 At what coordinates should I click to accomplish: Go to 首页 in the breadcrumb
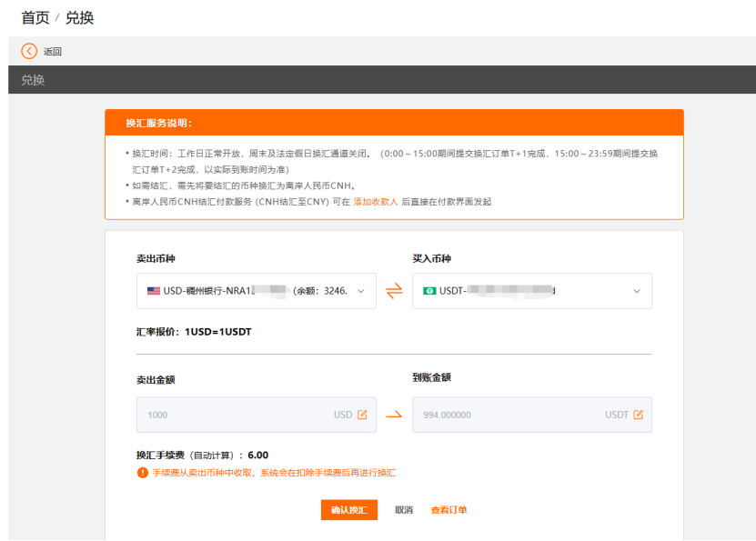tap(35, 17)
